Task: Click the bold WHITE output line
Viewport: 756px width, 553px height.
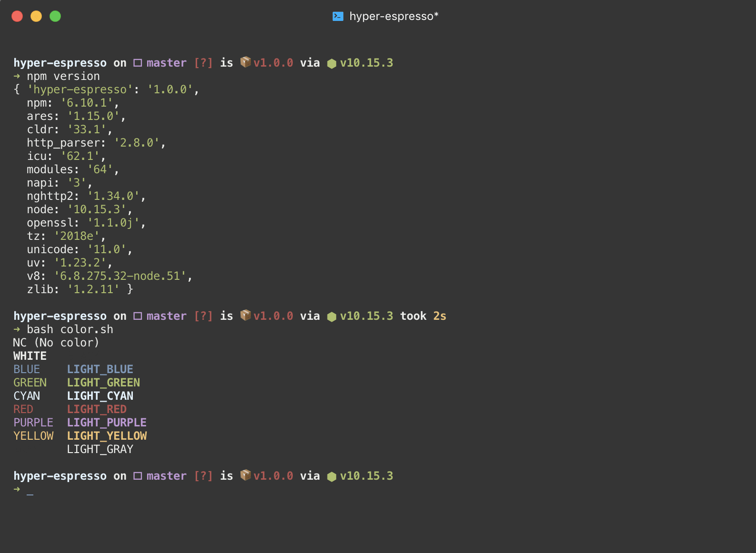Action: pyautogui.click(x=30, y=356)
